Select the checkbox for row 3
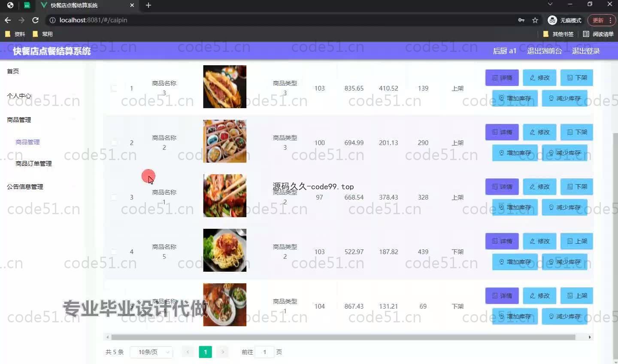Screen dimensions: 618x364 click(x=114, y=197)
